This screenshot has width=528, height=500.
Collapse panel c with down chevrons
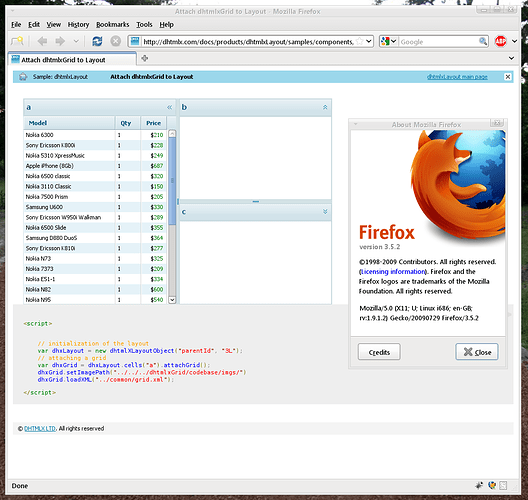click(x=325, y=212)
